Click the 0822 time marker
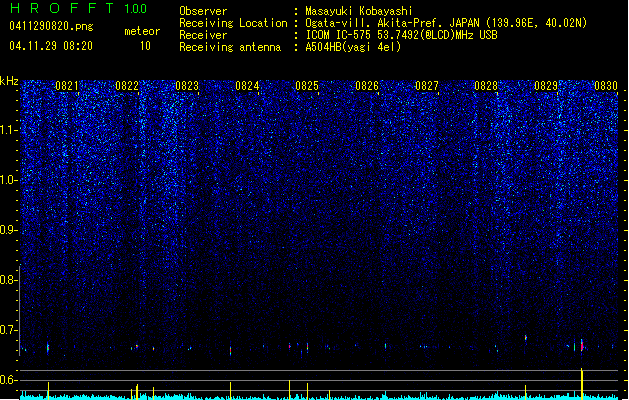 tap(127, 86)
